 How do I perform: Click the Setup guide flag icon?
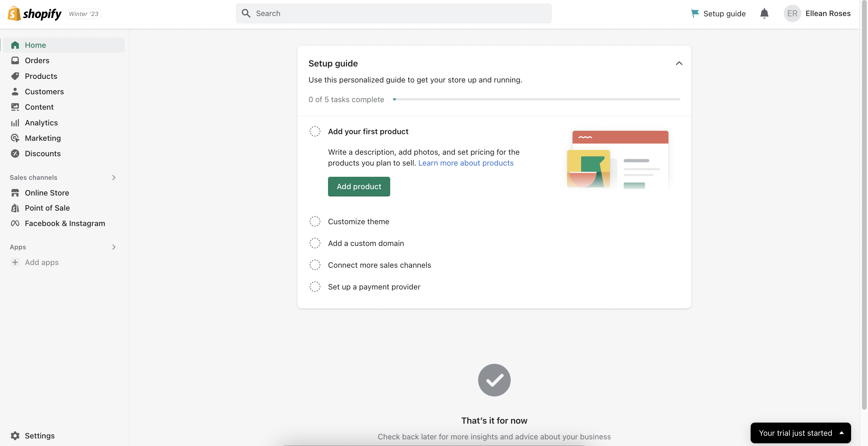pyautogui.click(x=695, y=14)
